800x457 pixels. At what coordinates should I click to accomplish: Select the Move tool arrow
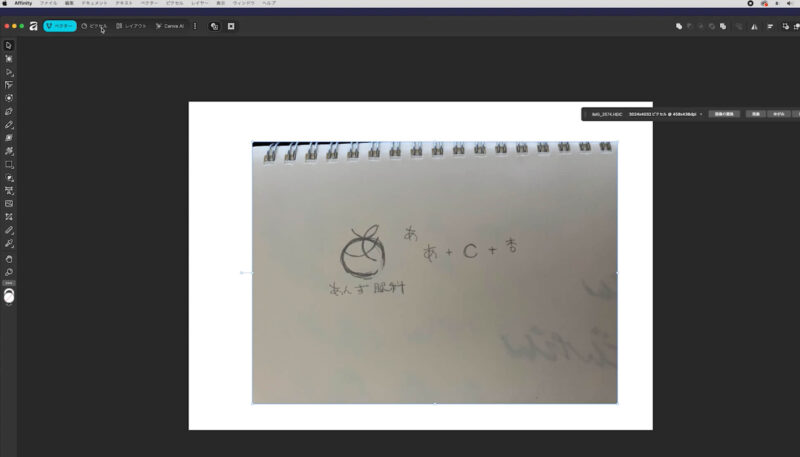(9, 45)
